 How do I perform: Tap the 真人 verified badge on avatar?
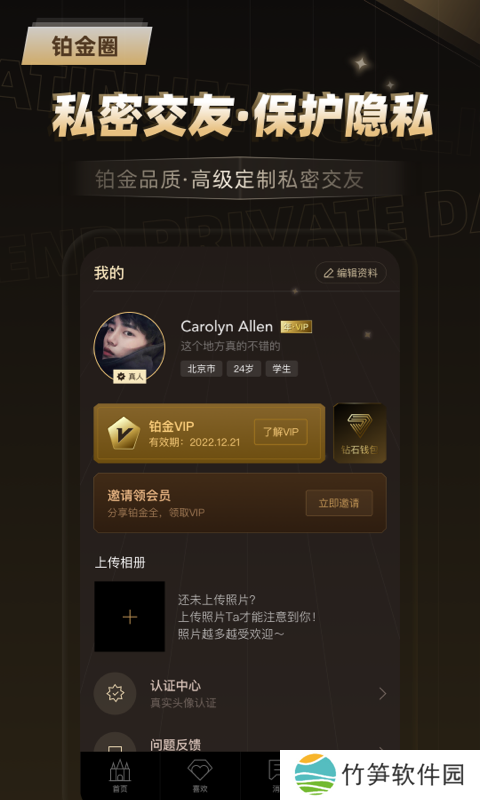[130, 377]
